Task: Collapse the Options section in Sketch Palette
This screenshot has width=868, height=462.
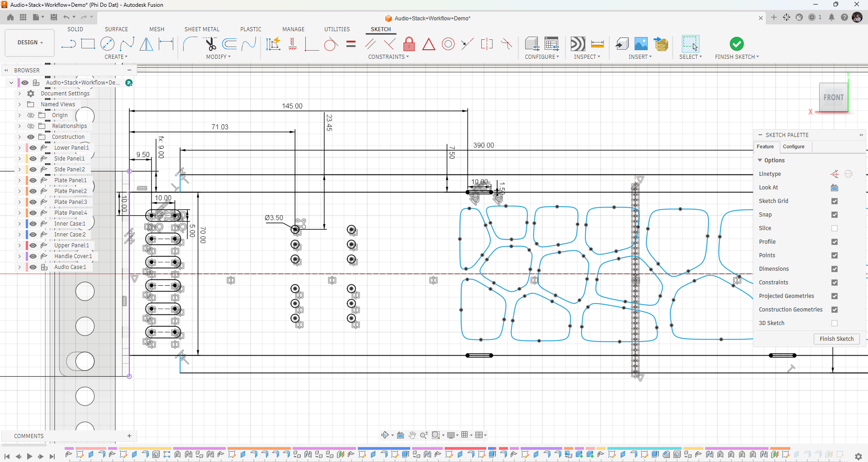Action: pos(760,160)
